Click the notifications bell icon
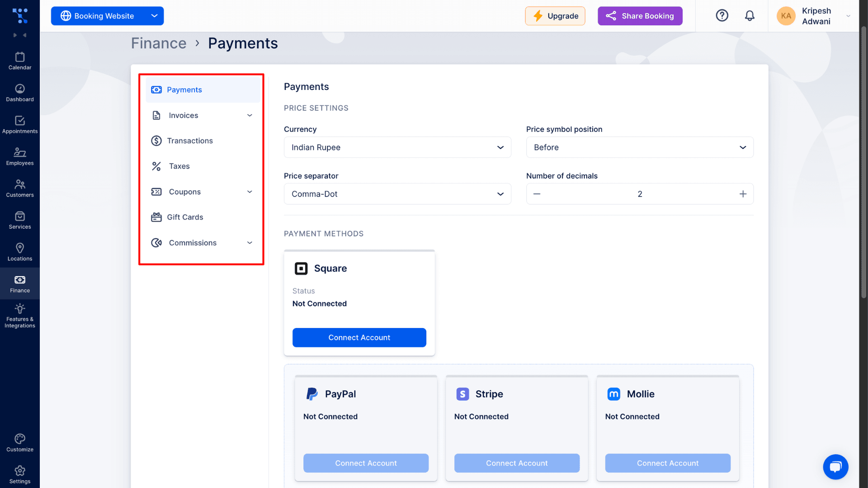868x488 pixels. tap(750, 16)
